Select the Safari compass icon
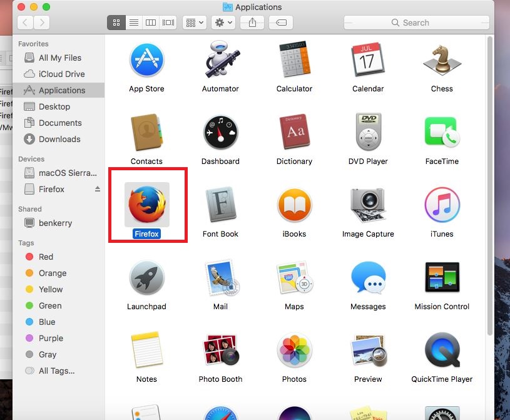The width and height of the screenshot is (510, 420). click(220, 412)
